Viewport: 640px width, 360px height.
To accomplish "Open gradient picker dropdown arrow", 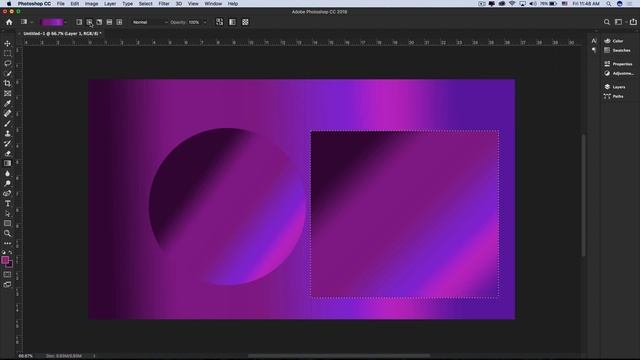I will [65, 22].
